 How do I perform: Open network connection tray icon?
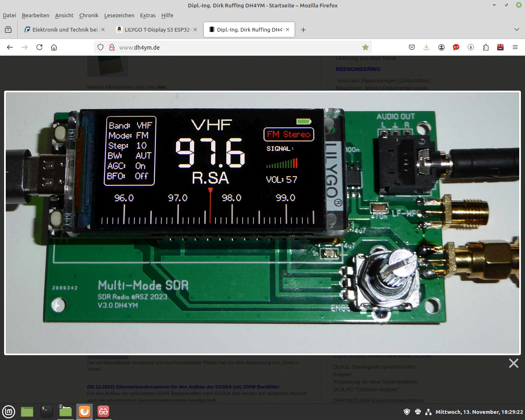pos(428,412)
